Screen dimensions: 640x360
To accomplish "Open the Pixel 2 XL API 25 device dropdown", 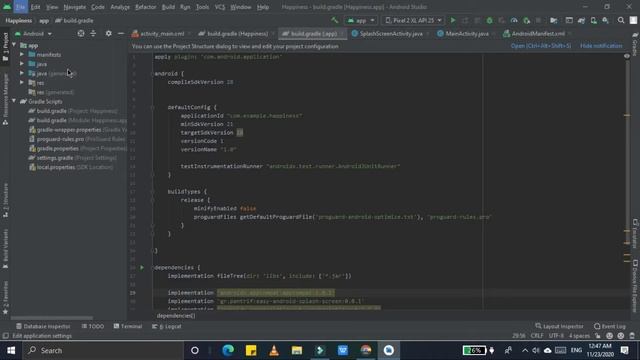I will [x=414, y=20].
